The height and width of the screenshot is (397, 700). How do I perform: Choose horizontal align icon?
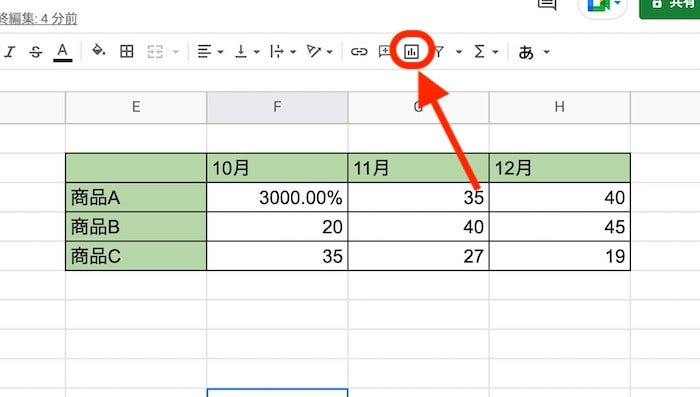pos(204,52)
